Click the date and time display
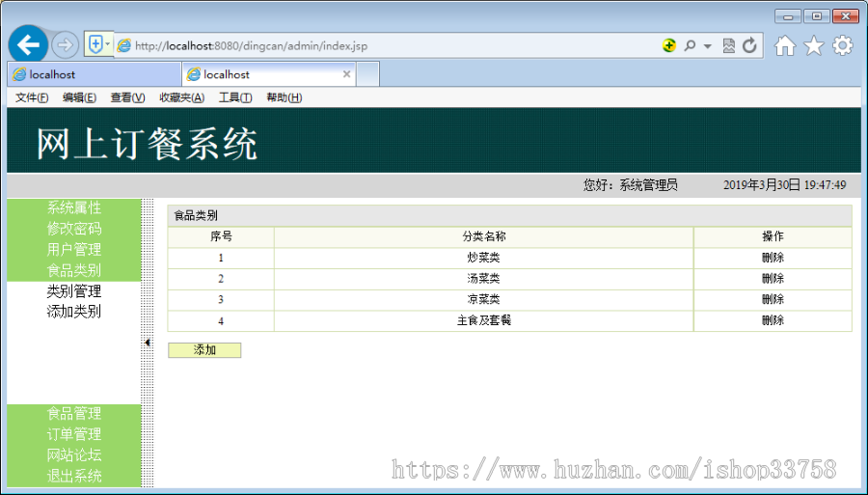 point(784,185)
